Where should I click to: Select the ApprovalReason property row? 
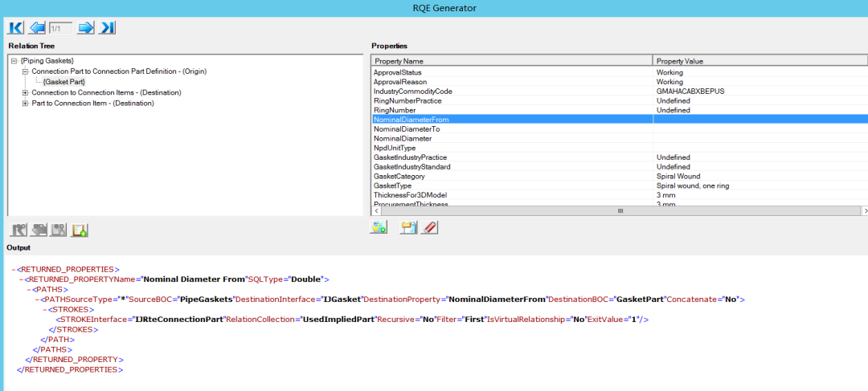619,82
